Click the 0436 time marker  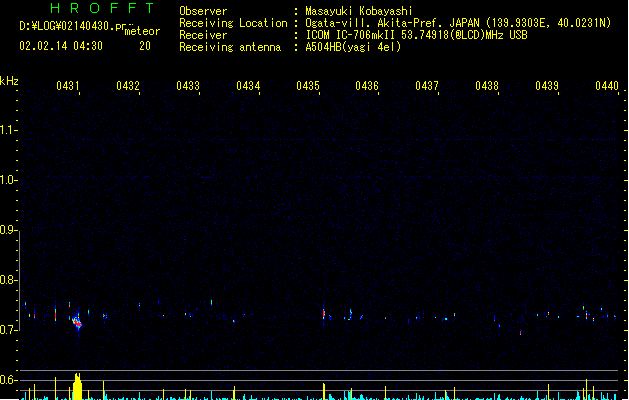pyautogui.click(x=367, y=86)
